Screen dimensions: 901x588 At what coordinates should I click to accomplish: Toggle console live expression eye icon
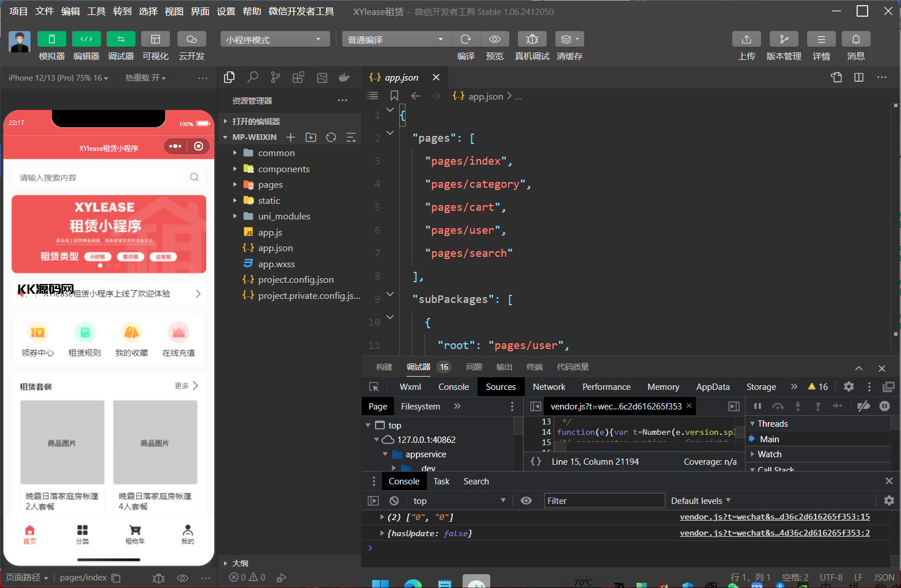(526, 501)
